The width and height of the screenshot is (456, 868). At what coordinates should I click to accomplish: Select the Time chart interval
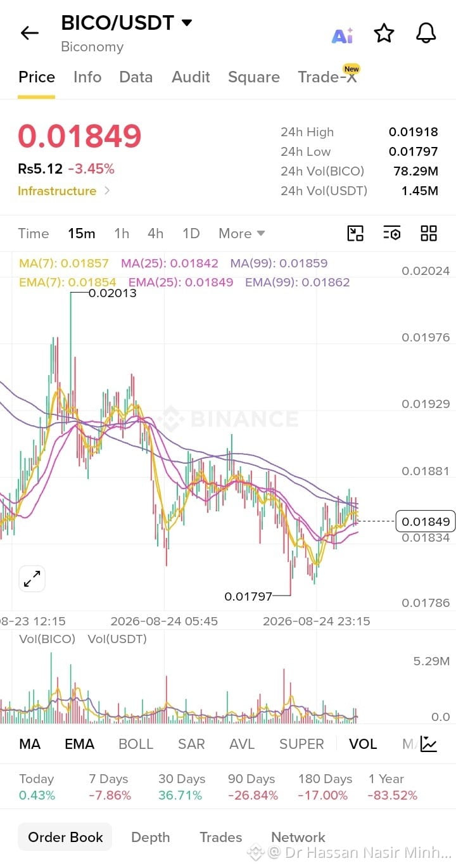coord(34,233)
